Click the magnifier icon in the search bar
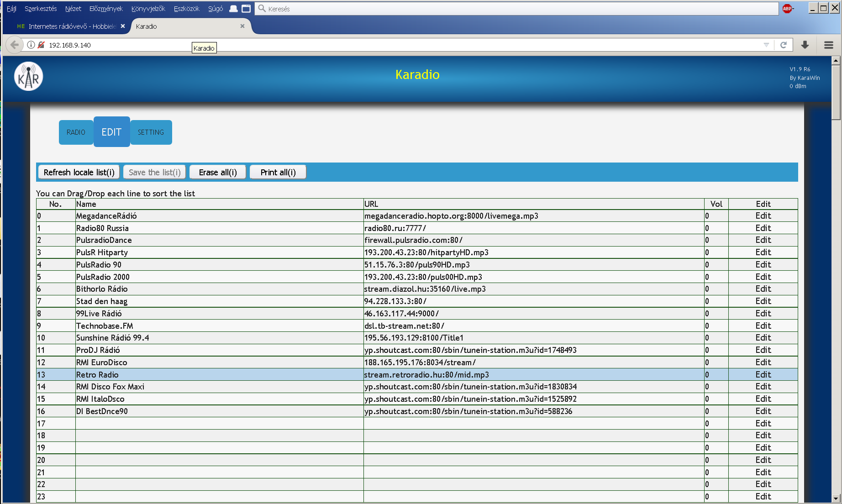The width and height of the screenshot is (842, 504). point(262,9)
